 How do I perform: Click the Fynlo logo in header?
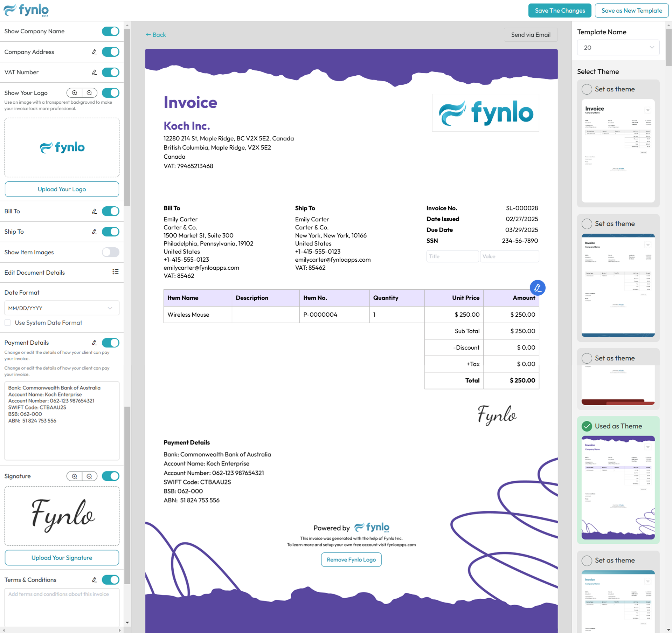tap(26, 10)
